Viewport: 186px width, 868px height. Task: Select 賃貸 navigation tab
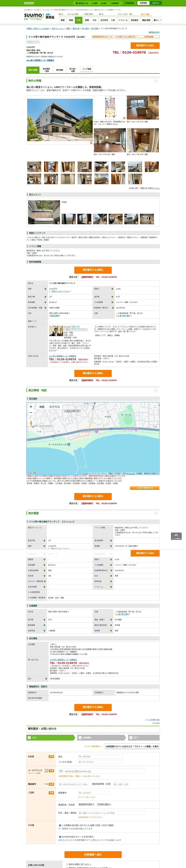tap(62, 20)
